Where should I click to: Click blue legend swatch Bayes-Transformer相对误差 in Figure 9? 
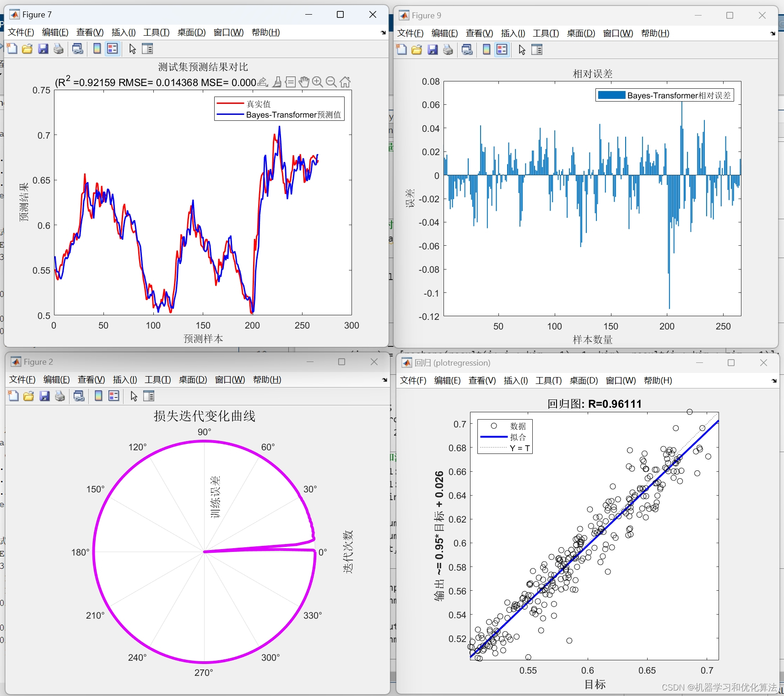pos(611,95)
